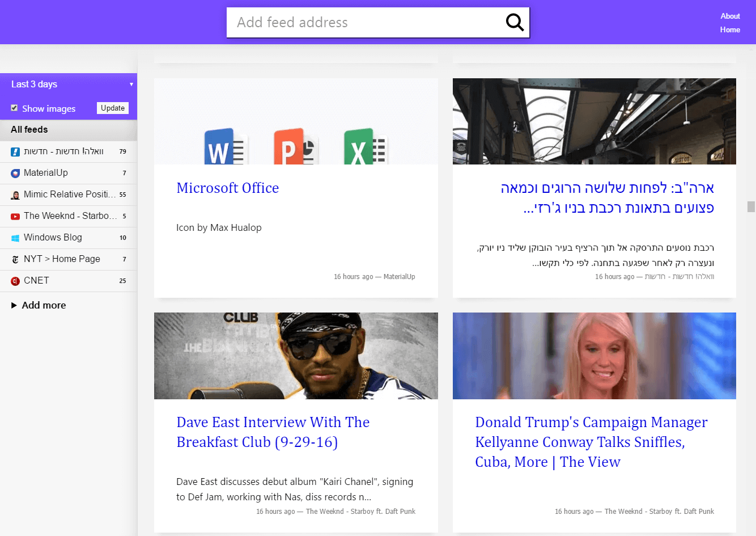
Task: Open the Last 3 days dropdown
Action: tap(68, 84)
